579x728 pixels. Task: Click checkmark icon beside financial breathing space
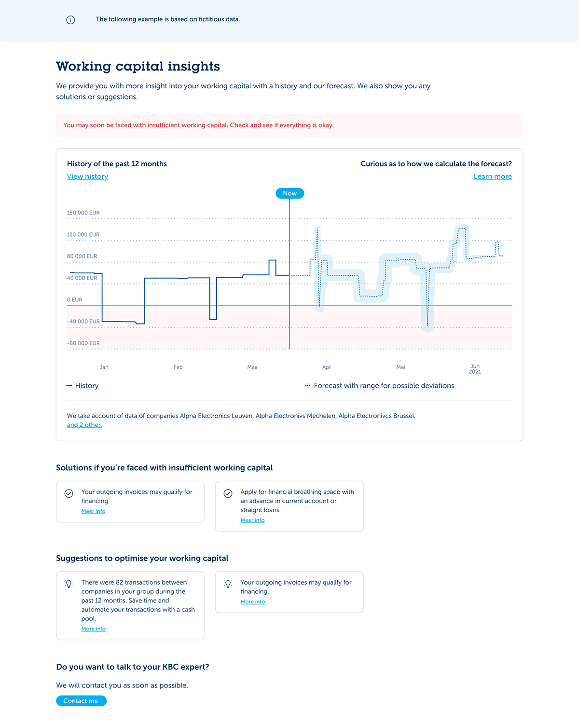[x=228, y=493]
